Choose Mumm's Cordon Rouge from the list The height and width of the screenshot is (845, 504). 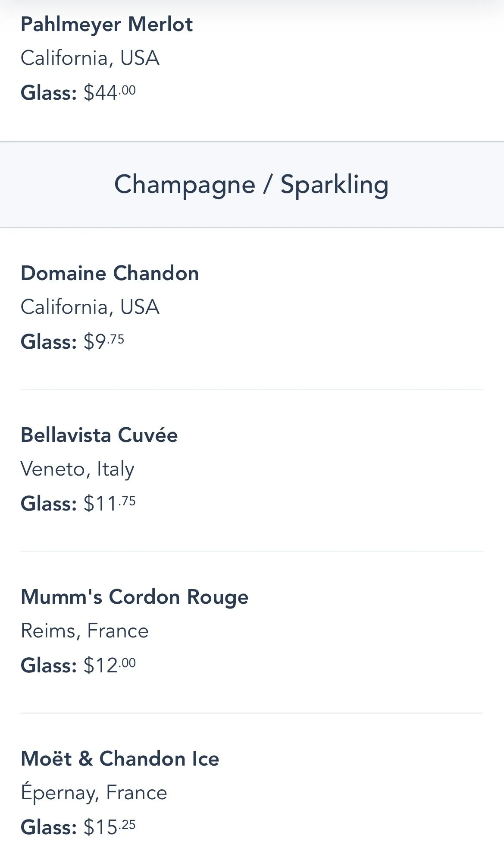click(x=135, y=597)
